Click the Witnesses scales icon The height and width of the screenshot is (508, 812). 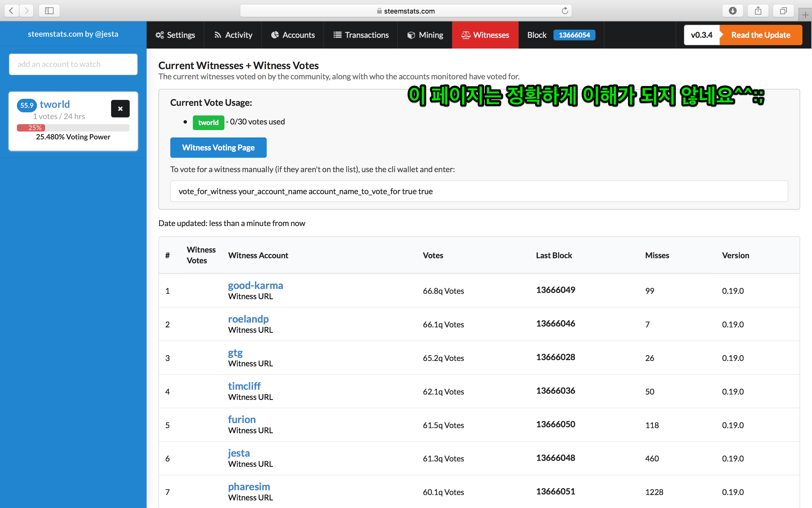(466, 35)
